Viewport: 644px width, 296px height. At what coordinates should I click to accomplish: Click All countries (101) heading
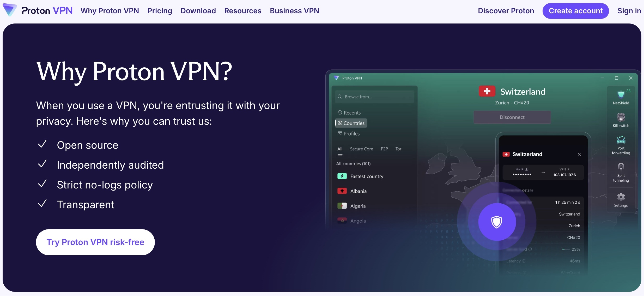pyautogui.click(x=353, y=164)
